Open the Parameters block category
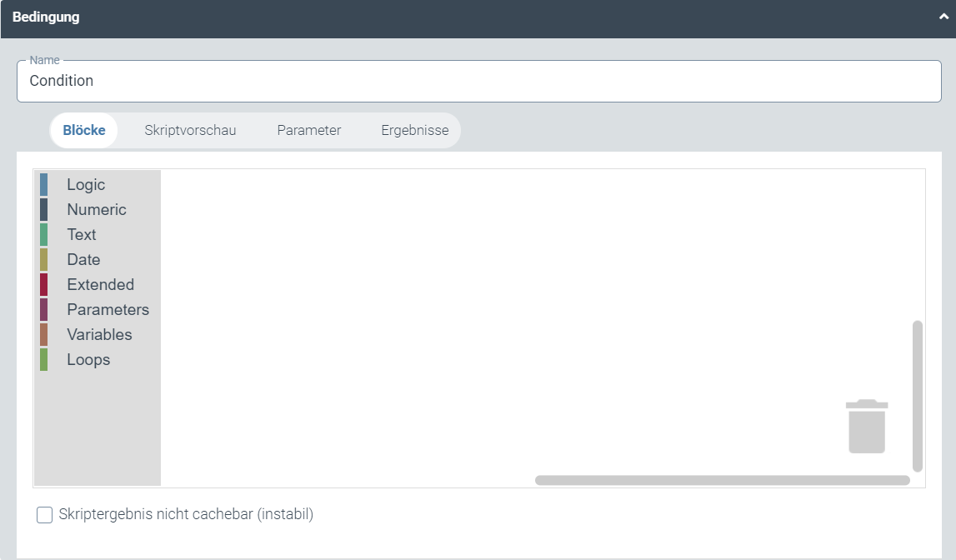The height and width of the screenshot is (560, 956). (107, 309)
